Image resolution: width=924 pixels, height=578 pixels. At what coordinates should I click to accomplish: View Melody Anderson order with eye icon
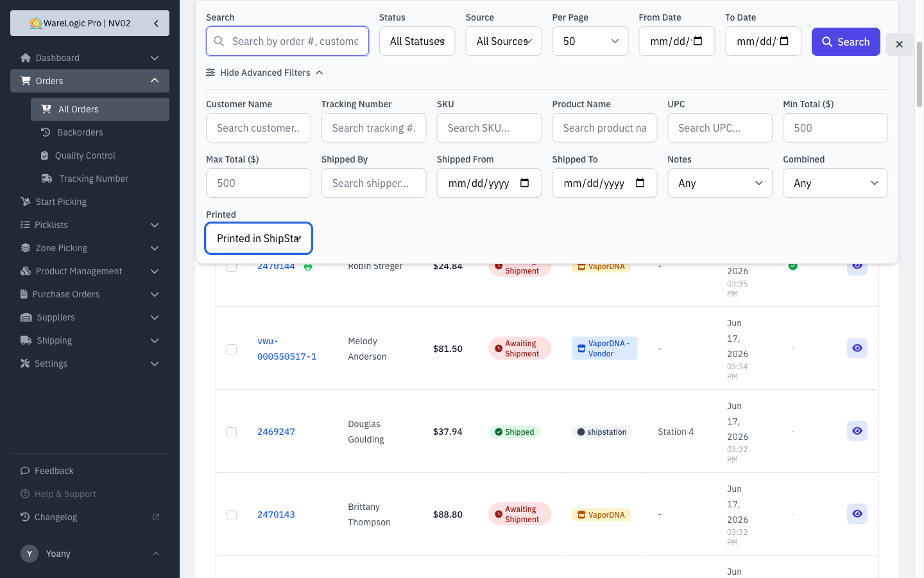[857, 348]
